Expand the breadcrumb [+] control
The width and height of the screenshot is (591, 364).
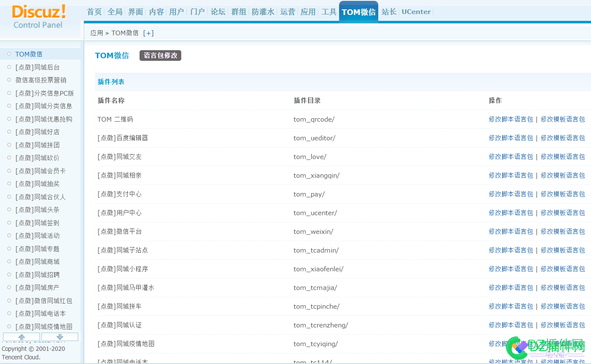tap(148, 33)
